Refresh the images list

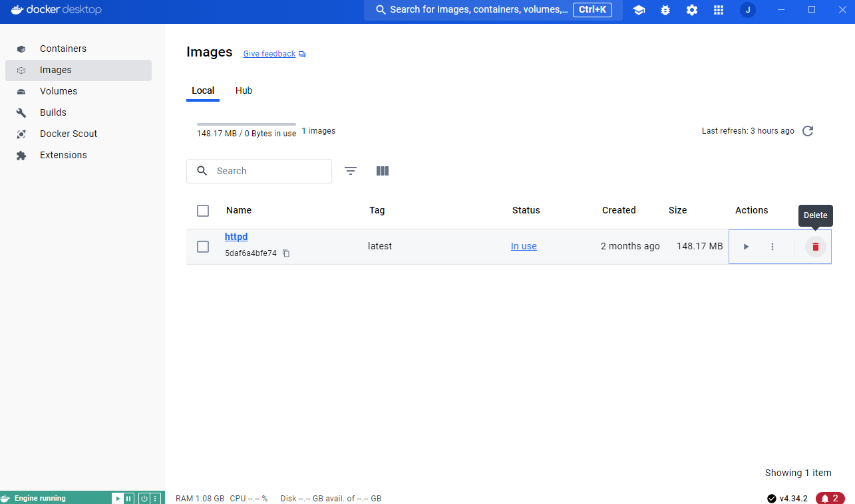(x=808, y=131)
